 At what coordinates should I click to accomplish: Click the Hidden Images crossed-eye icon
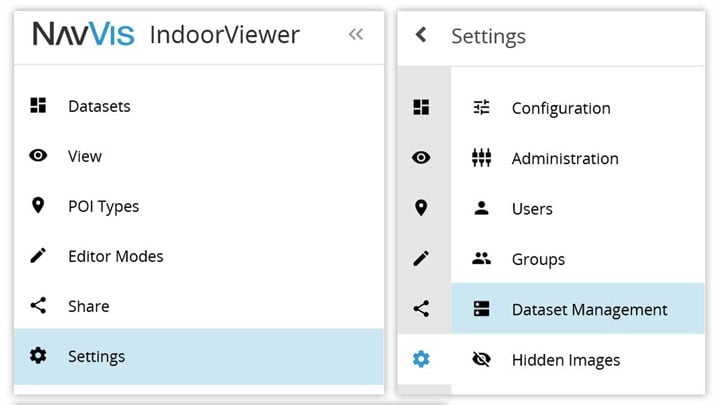point(481,359)
